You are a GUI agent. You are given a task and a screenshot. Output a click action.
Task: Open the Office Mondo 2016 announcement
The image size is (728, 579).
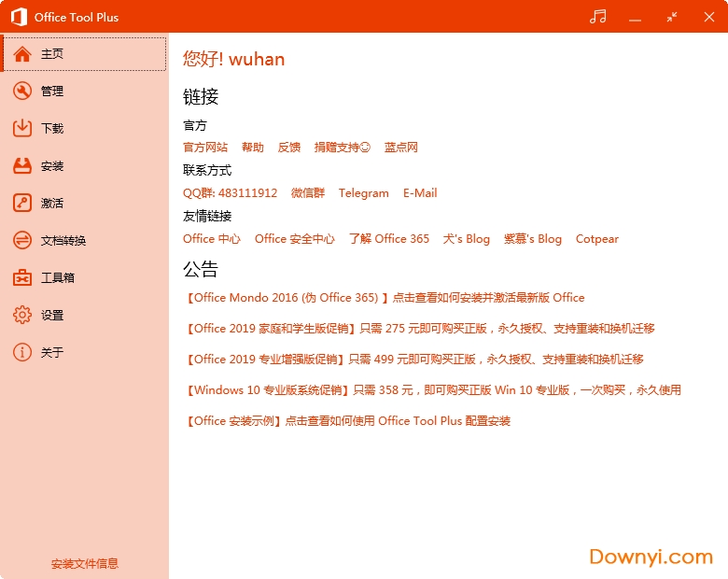[385, 298]
